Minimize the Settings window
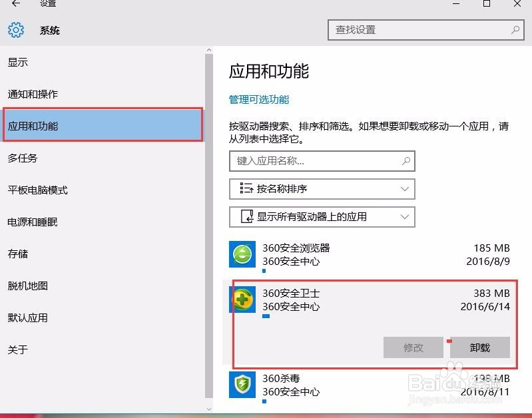Viewport: 532px width, 418px height. pyautogui.click(x=456, y=3)
